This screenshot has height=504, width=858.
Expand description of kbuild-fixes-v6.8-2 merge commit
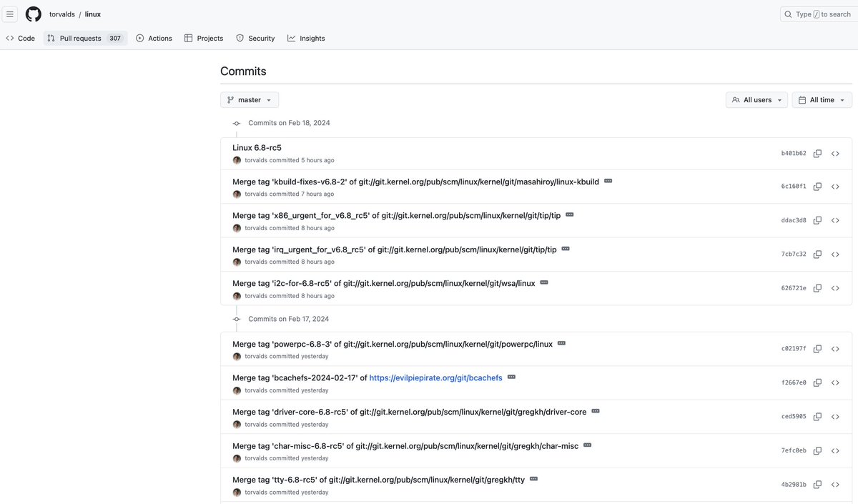tap(608, 181)
